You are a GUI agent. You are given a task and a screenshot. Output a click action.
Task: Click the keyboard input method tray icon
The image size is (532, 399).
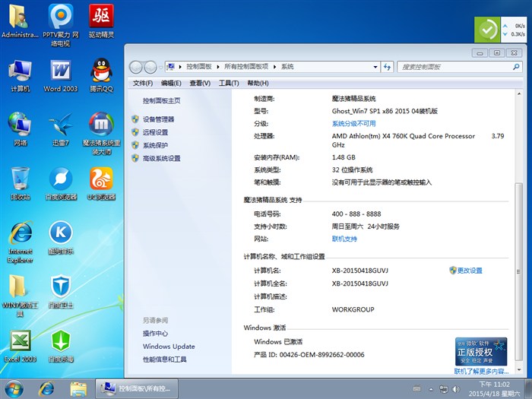coord(417,389)
